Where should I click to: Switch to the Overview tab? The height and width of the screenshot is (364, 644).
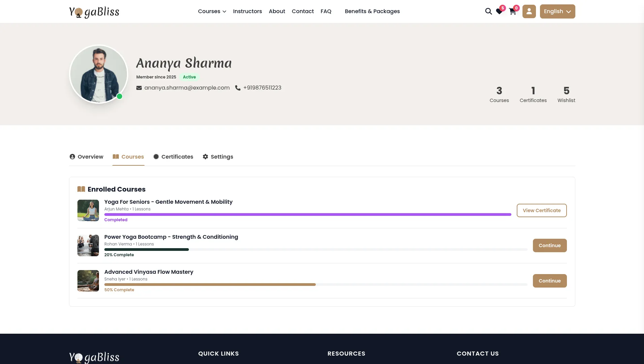(86, 157)
